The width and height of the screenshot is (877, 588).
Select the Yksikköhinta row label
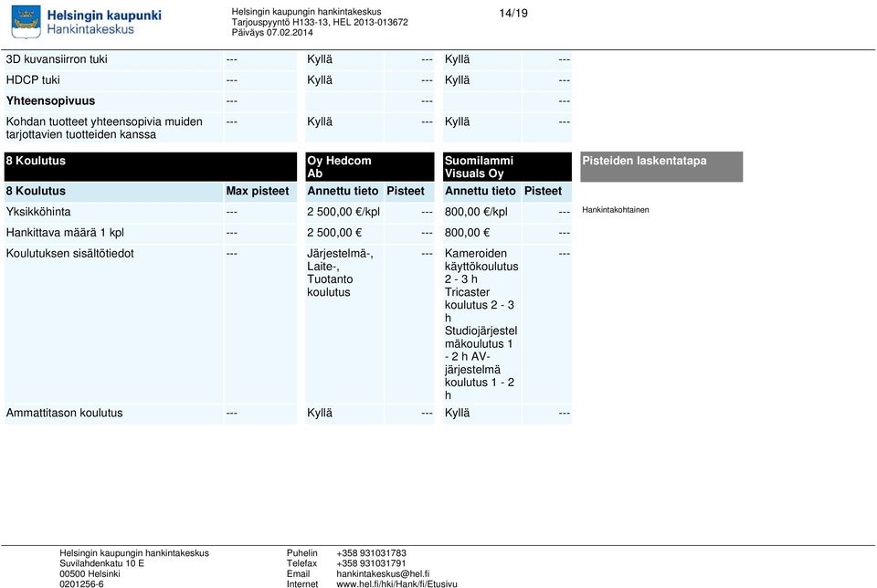[x=38, y=212]
